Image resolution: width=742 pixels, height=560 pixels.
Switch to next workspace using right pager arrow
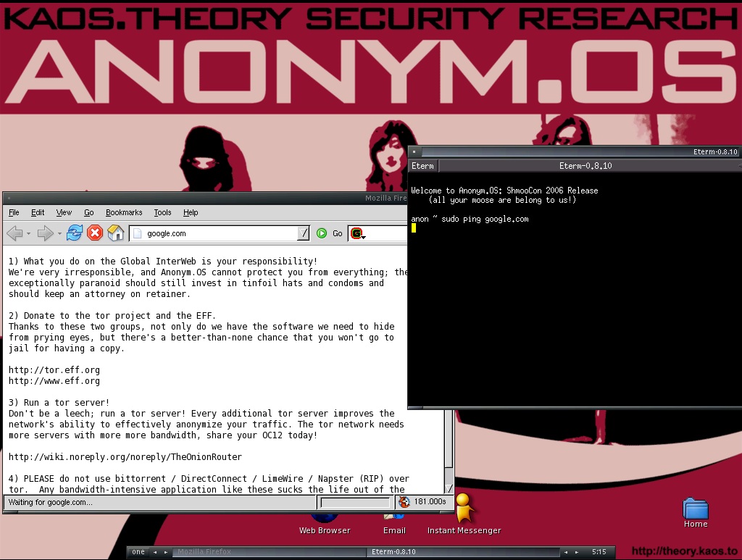pos(166,552)
